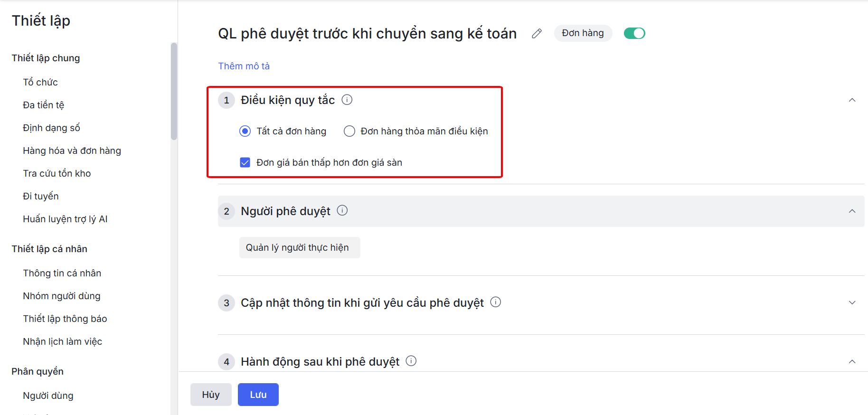Click info icon beside Cập nhật thông tin section
Image resolution: width=868 pixels, height=415 pixels.
click(x=496, y=302)
